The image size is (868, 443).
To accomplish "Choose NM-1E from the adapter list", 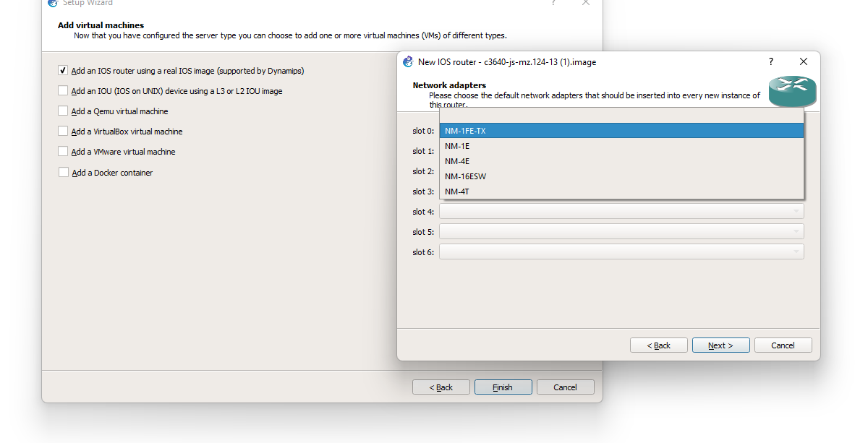I will (622, 146).
